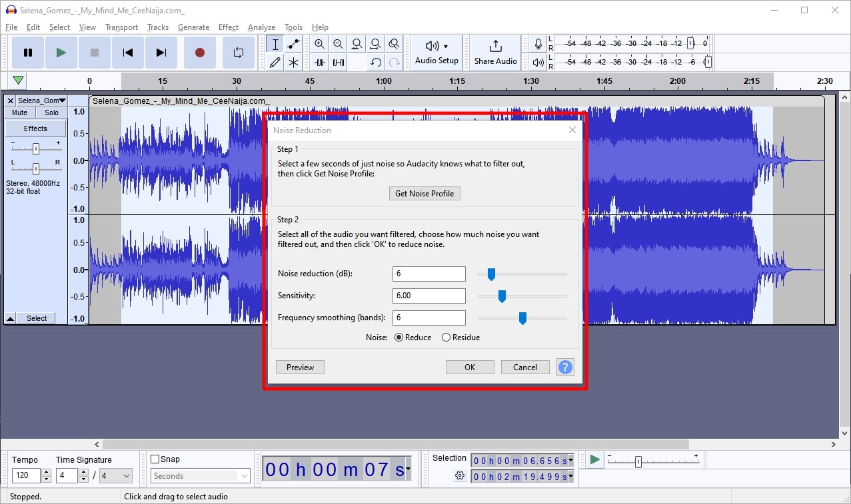
Task: Open the Tracks menu
Action: click(158, 27)
